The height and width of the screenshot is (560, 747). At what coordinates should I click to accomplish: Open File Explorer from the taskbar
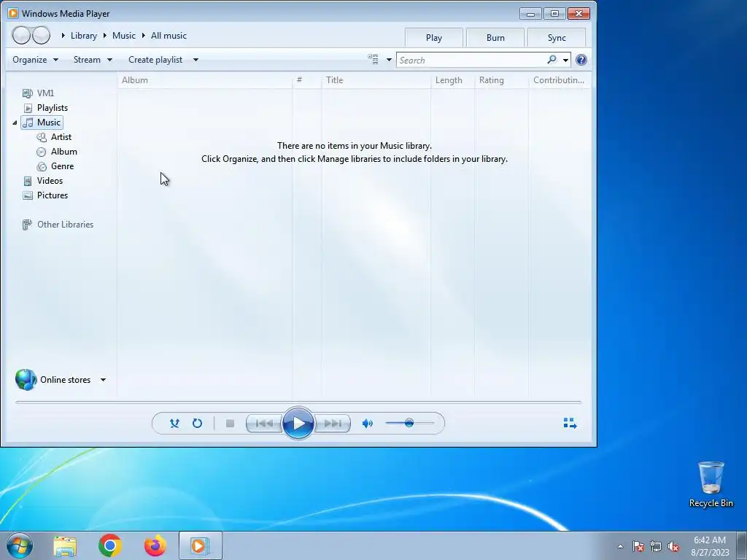tap(65, 545)
